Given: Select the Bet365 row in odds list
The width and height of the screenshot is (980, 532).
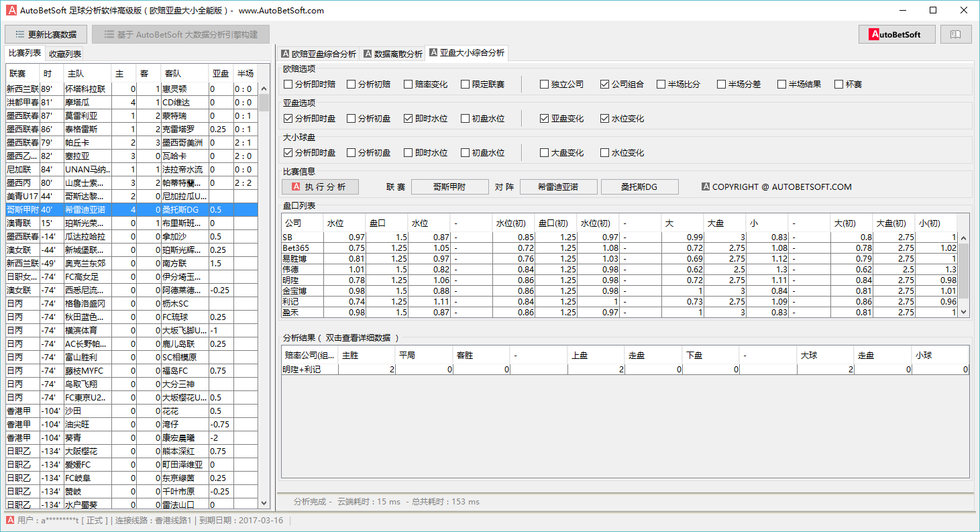Looking at the screenshot, I should (x=620, y=248).
